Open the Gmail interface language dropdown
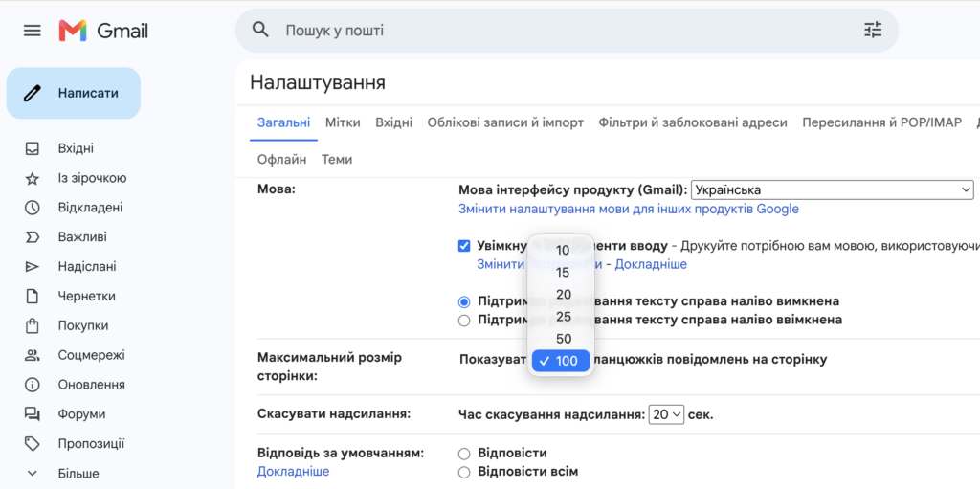The image size is (980, 489). pos(832,190)
